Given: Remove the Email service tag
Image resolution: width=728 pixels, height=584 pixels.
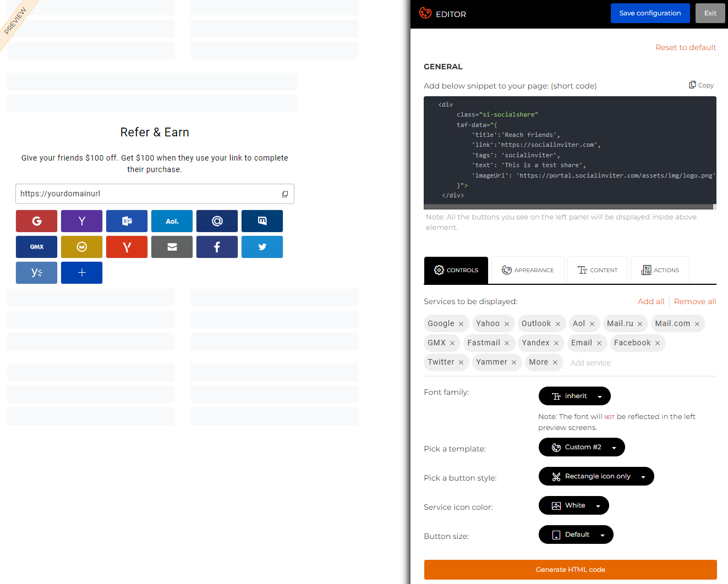Looking at the screenshot, I should (x=599, y=343).
